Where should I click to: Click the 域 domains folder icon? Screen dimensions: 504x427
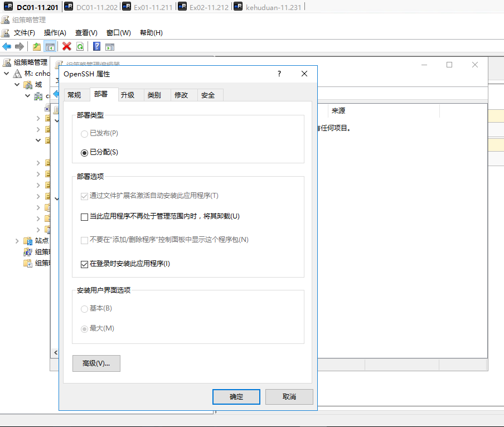coord(28,85)
